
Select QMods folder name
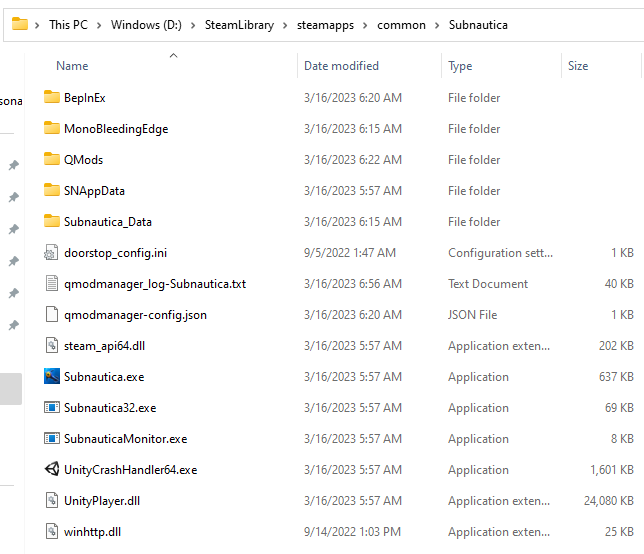tap(83, 160)
